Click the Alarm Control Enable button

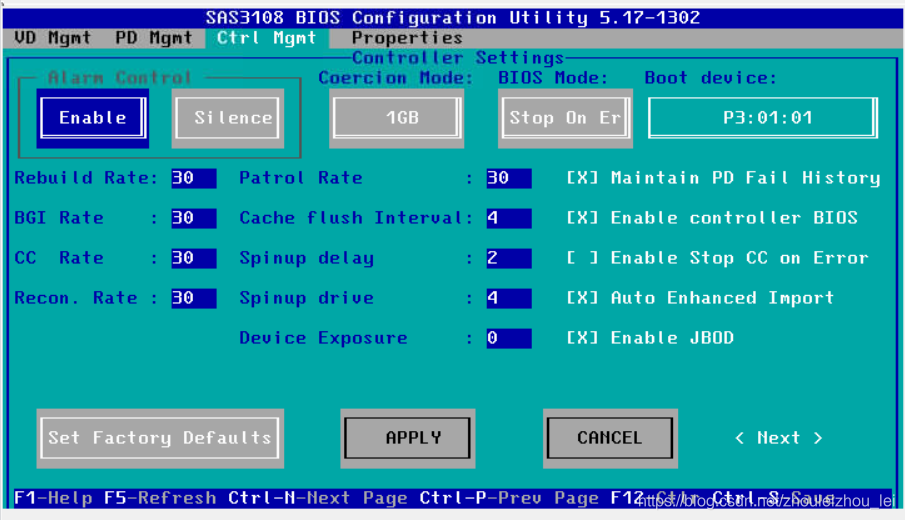click(x=92, y=118)
